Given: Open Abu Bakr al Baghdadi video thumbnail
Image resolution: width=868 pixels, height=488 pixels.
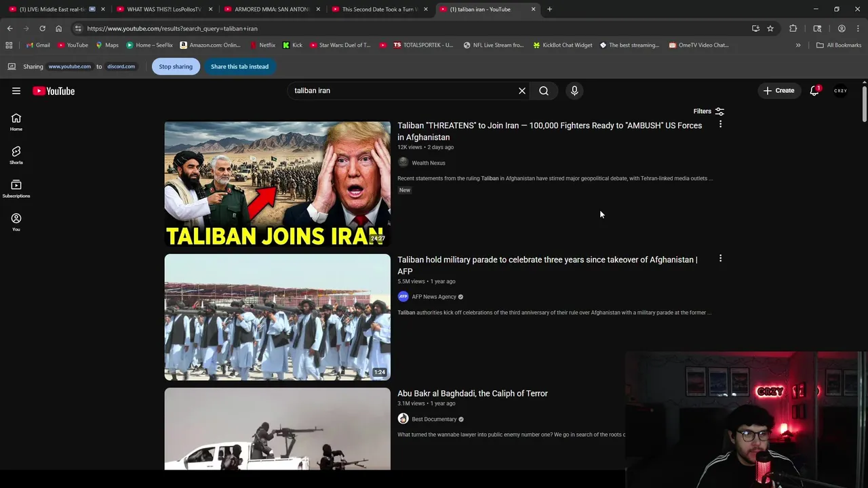Looking at the screenshot, I should [x=277, y=428].
